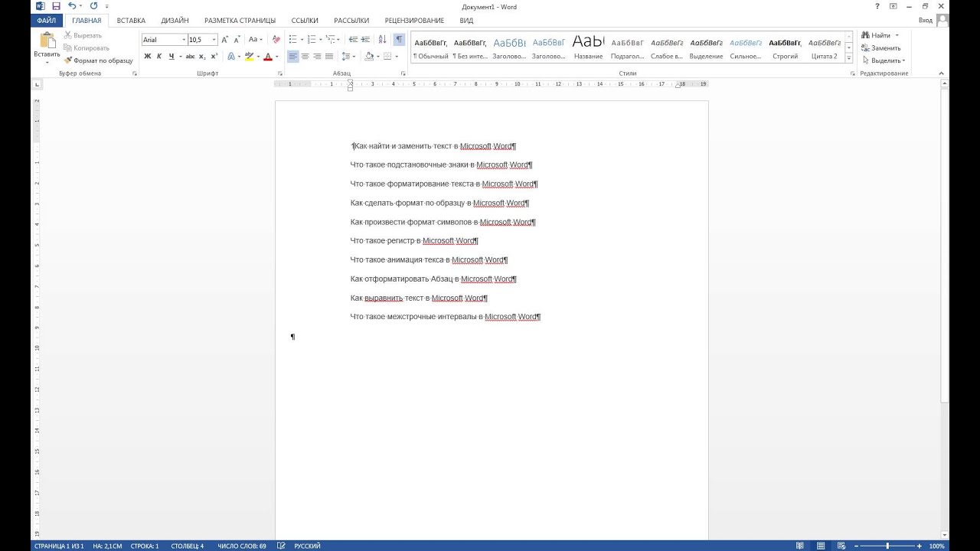Click the zoom in plus button

[920, 546]
